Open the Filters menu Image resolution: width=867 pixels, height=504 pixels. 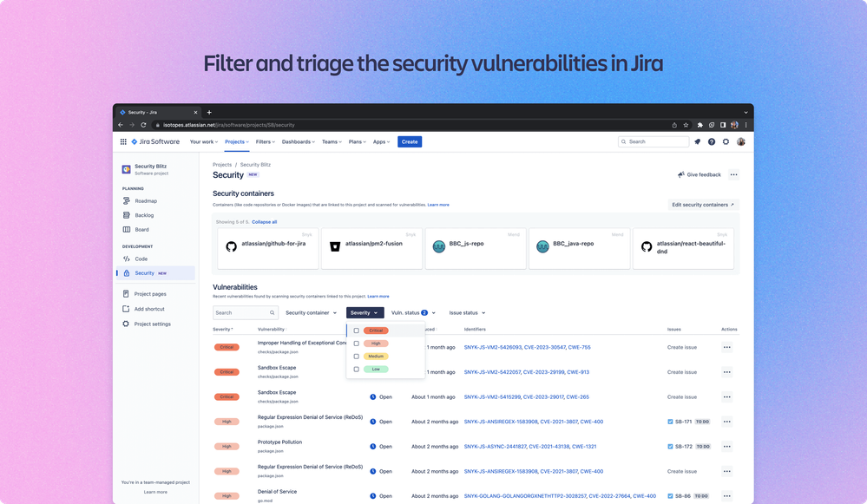click(265, 141)
